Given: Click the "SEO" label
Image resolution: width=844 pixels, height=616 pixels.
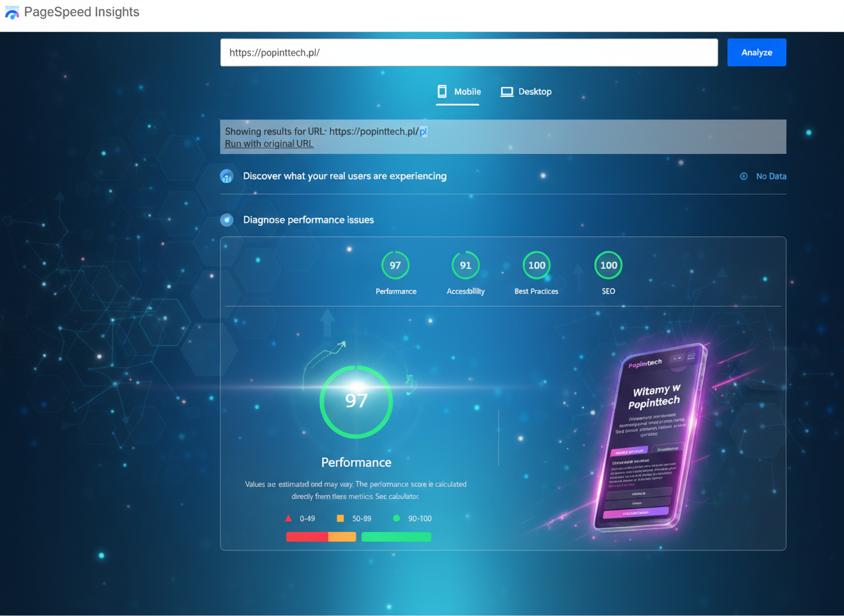Looking at the screenshot, I should [x=608, y=292].
